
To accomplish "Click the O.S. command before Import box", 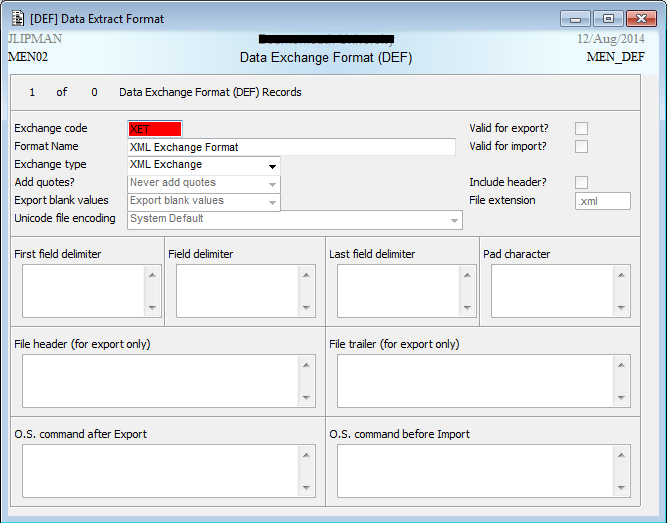I will [475, 471].
